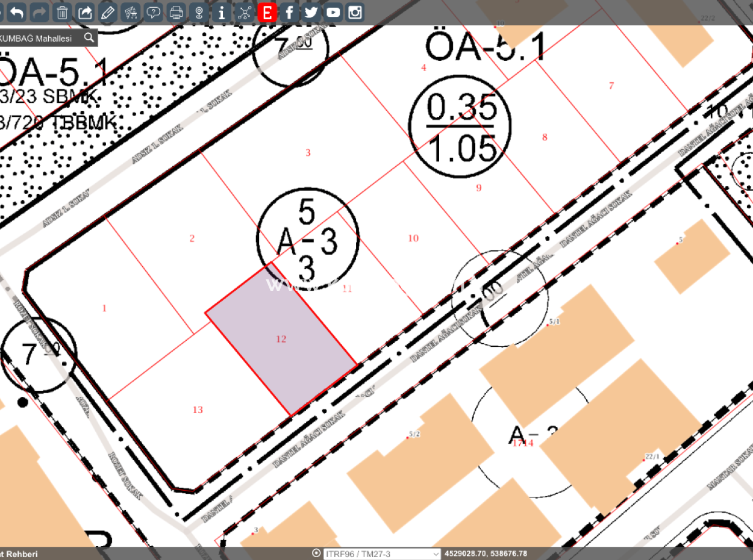Screen dimensions: 753x560
Task: Click the location pin marker tool
Action: pos(199,12)
